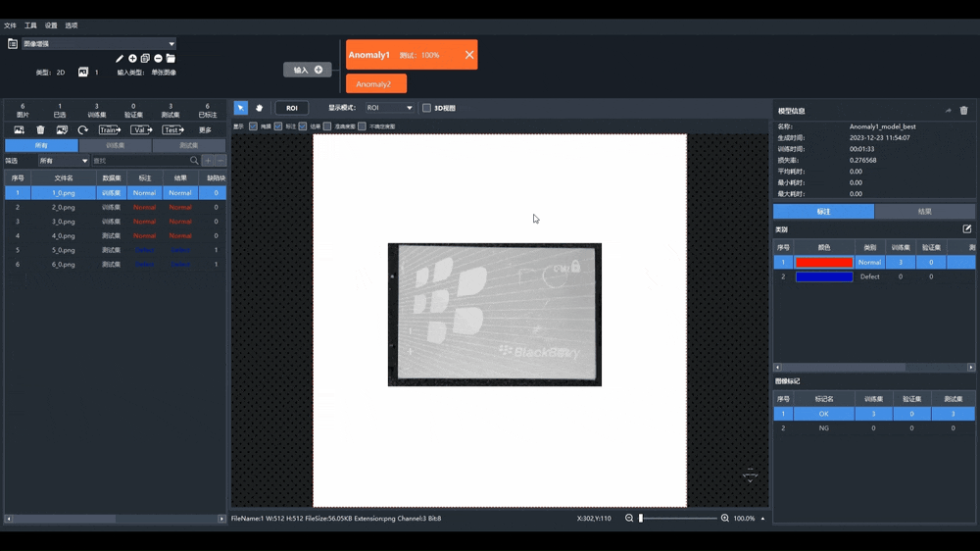The height and width of the screenshot is (551, 980).
Task: Click the red Normal color swatch
Action: [823, 263]
